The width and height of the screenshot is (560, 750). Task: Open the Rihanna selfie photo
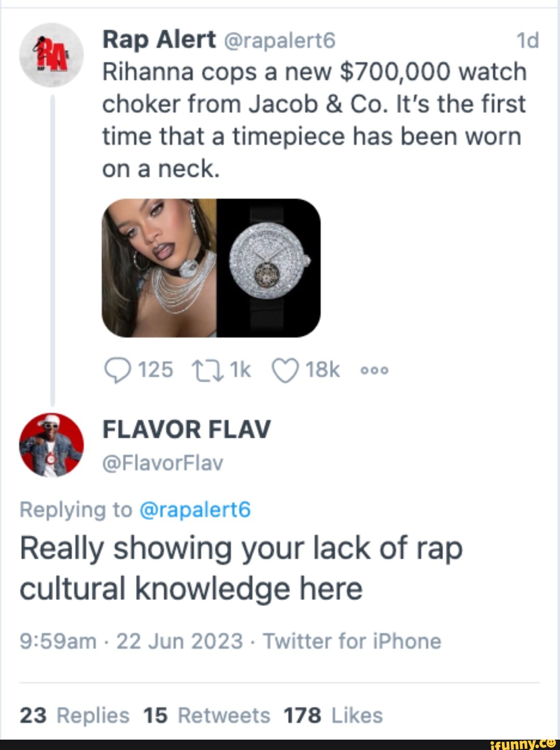click(x=159, y=268)
